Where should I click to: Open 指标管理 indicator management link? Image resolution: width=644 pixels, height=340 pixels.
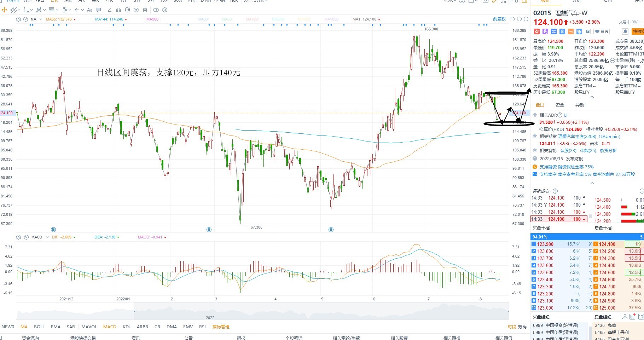(x=221, y=327)
